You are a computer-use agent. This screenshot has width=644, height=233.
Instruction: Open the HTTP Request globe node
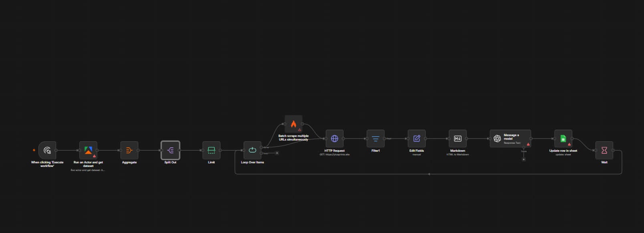335,139
